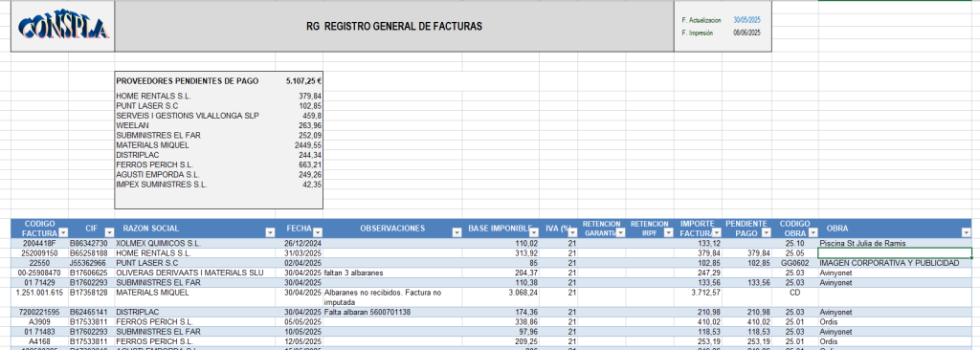
Task: Select invoice code 22550 cell
Action: click(39, 263)
